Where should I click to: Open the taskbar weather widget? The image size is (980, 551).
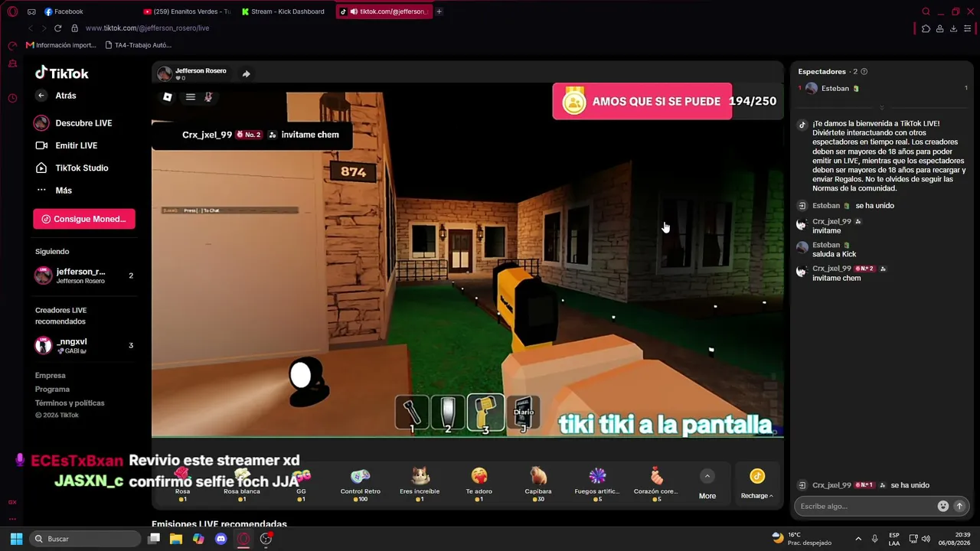tap(802, 539)
